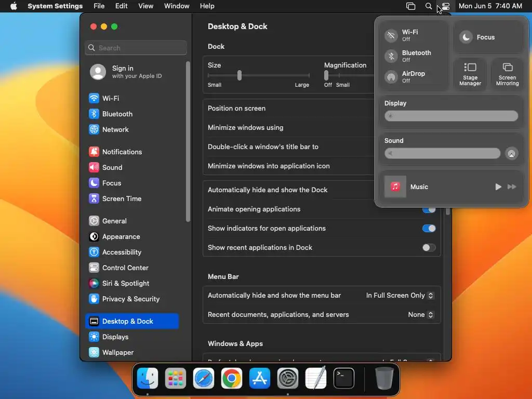Open the View menu
This screenshot has width=532, height=399.
tap(145, 6)
